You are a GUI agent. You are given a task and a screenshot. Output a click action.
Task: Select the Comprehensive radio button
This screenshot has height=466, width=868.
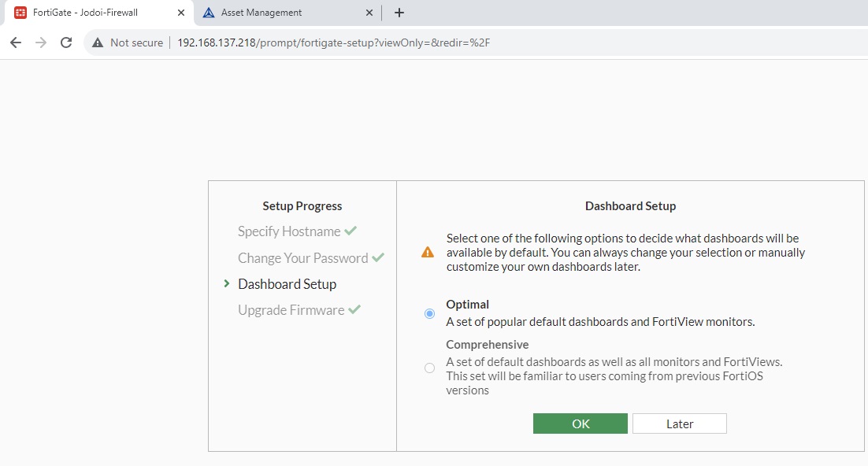pos(429,368)
